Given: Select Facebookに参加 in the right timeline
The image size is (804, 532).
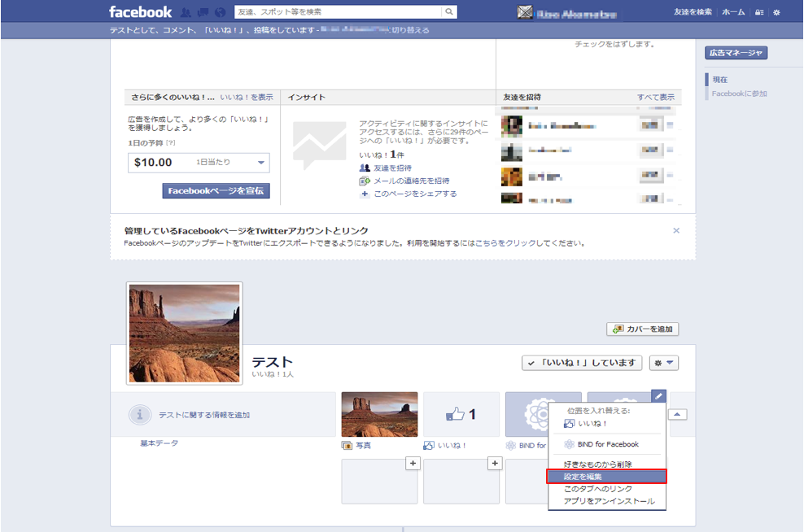Looking at the screenshot, I should tap(739, 94).
